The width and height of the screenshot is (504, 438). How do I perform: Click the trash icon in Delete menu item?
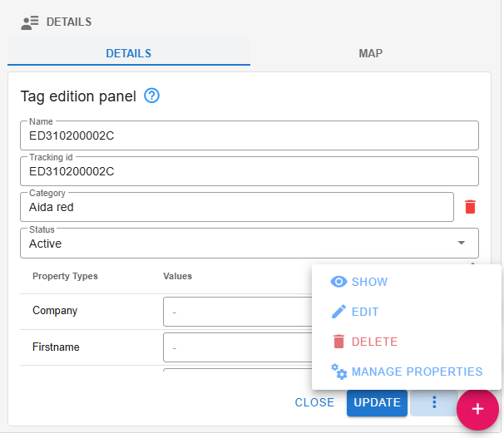pos(338,342)
